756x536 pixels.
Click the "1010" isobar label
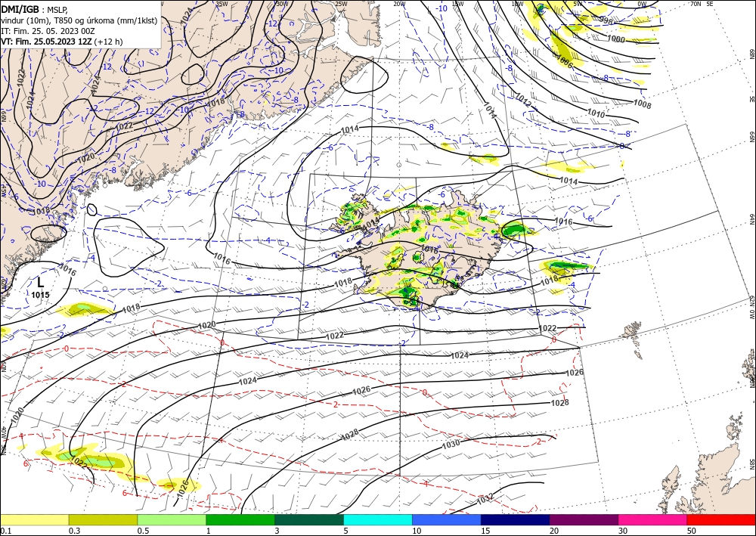(596, 113)
